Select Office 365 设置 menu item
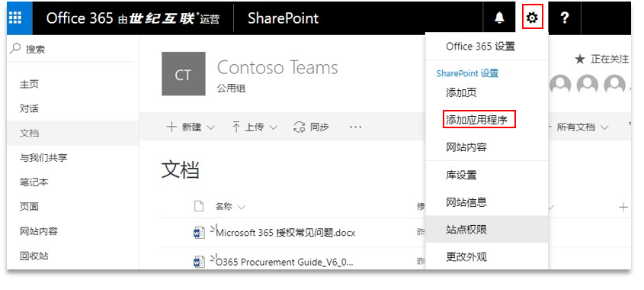The height and width of the screenshot is (290, 644). click(x=481, y=47)
